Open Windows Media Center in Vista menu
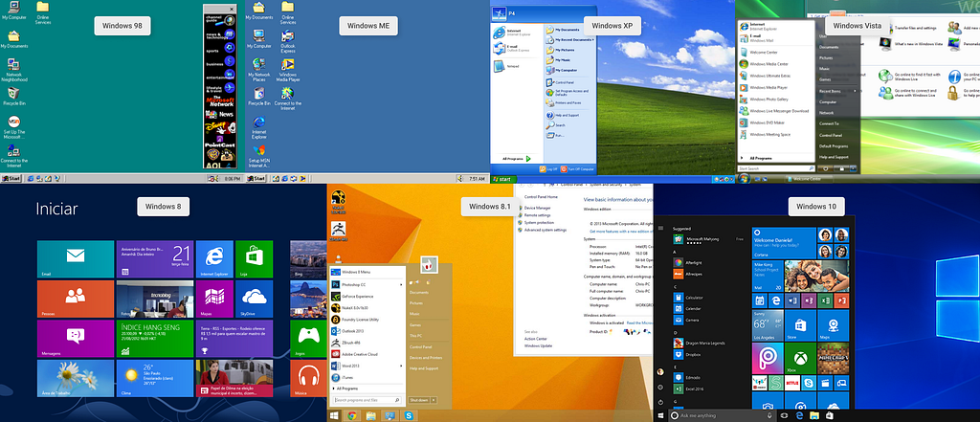The height and width of the screenshot is (422, 980). [764, 64]
